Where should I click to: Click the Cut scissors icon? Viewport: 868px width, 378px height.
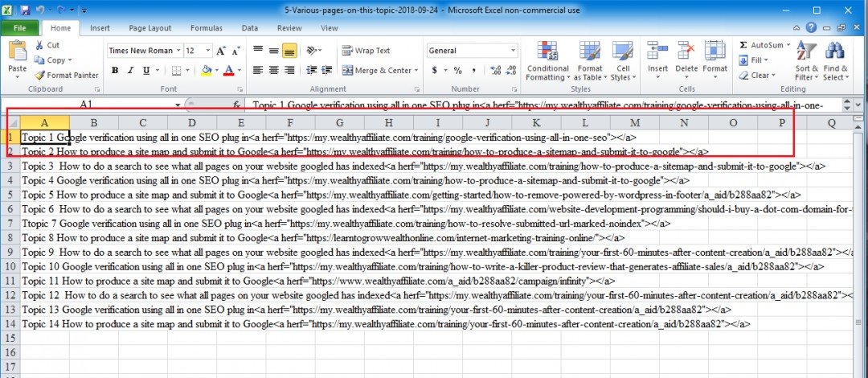click(x=39, y=46)
